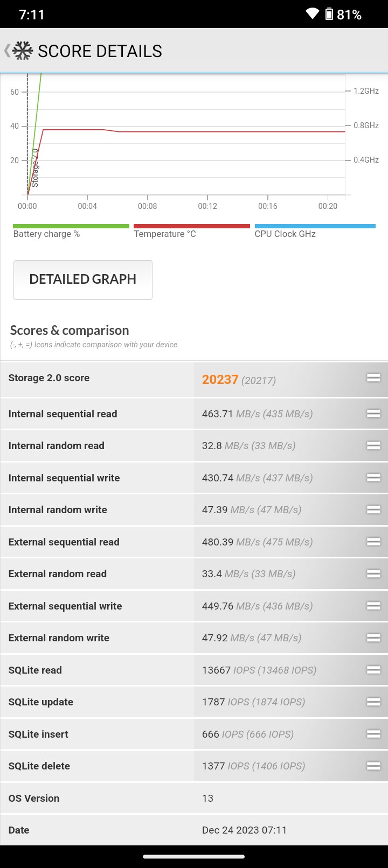Expand the SQLite insert row

click(194, 734)
